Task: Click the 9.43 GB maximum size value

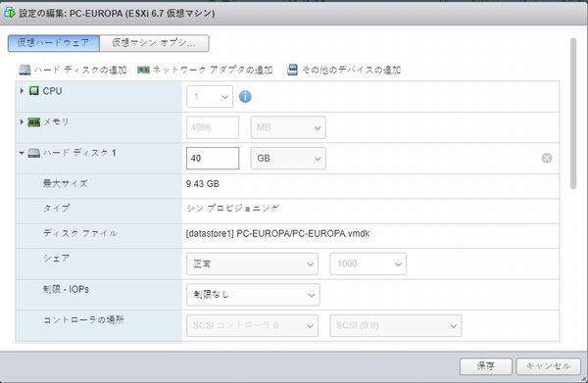Action: pyautogui.click(x=203, y=184)
